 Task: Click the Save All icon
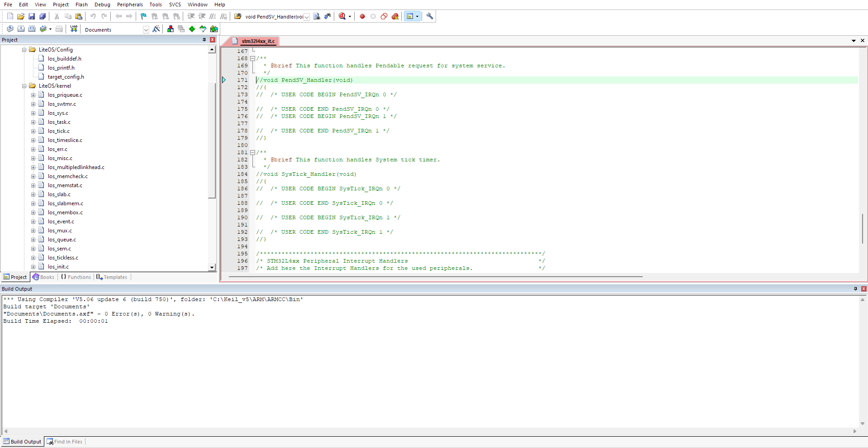(x=43, y=16)
